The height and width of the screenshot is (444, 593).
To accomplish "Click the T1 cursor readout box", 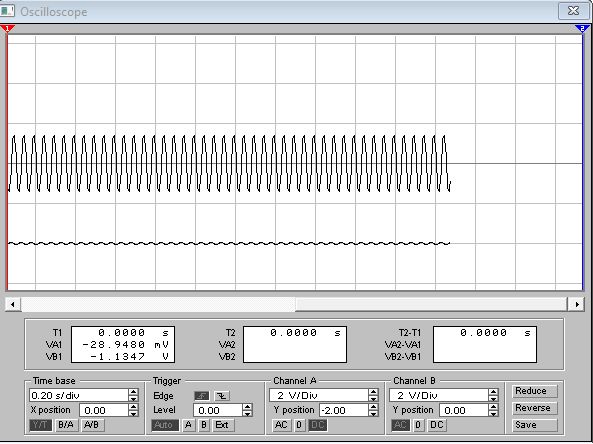I will pyautogui.click(x=123, y=345).
